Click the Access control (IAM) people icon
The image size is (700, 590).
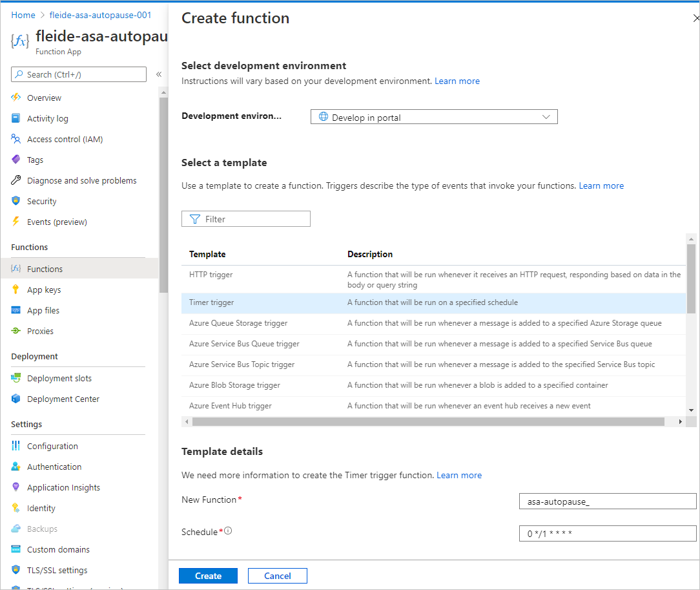pos(16,139)
